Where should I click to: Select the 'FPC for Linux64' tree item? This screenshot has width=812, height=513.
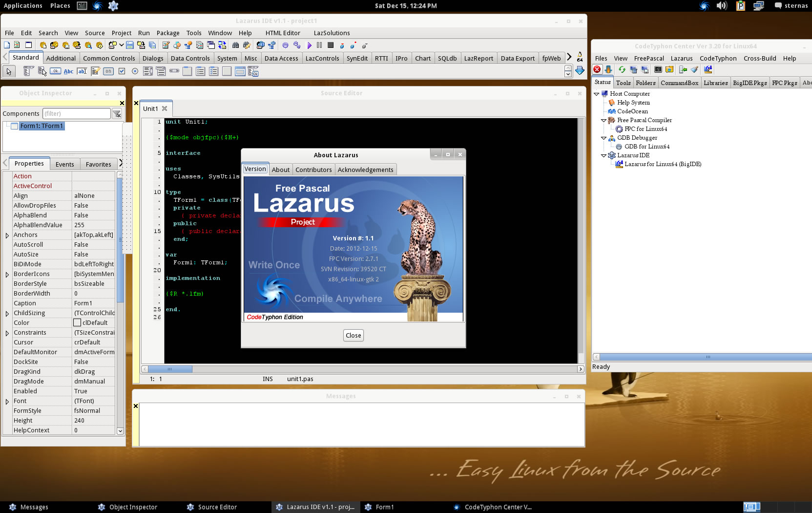[645, 129]
